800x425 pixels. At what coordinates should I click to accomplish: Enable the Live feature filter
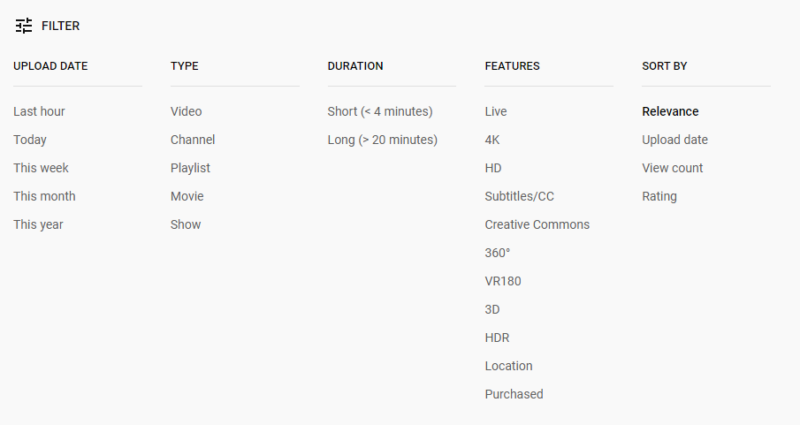tap(497, 112)
